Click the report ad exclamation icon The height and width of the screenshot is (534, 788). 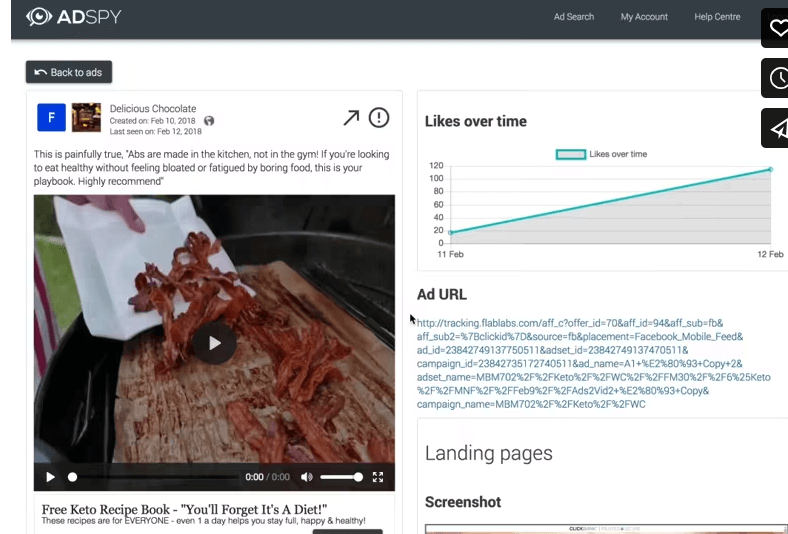[x=379, y=118]
